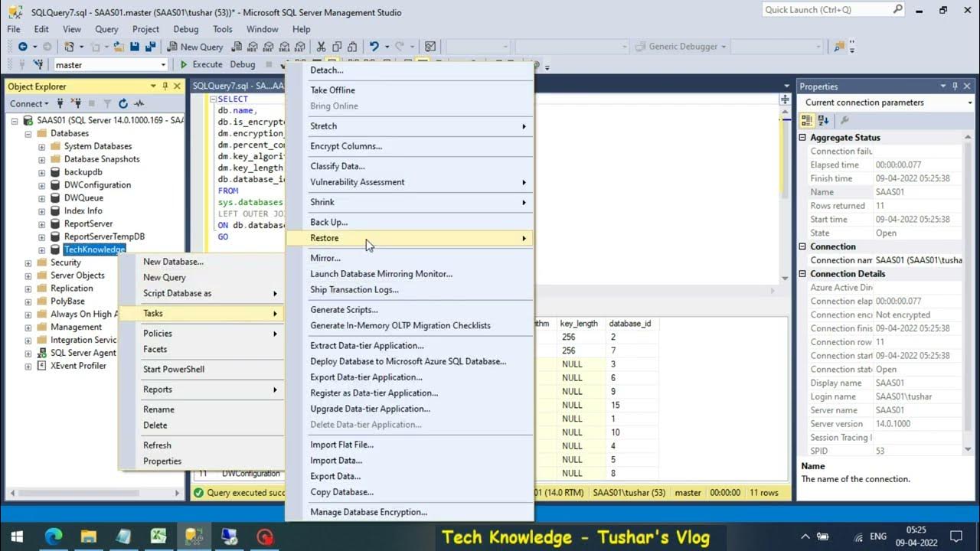Image resolution: width=980 pixels, height=551 pixels.
Task: Choose Generate Scripts... menu entry
Action: [x=410, y=310]
